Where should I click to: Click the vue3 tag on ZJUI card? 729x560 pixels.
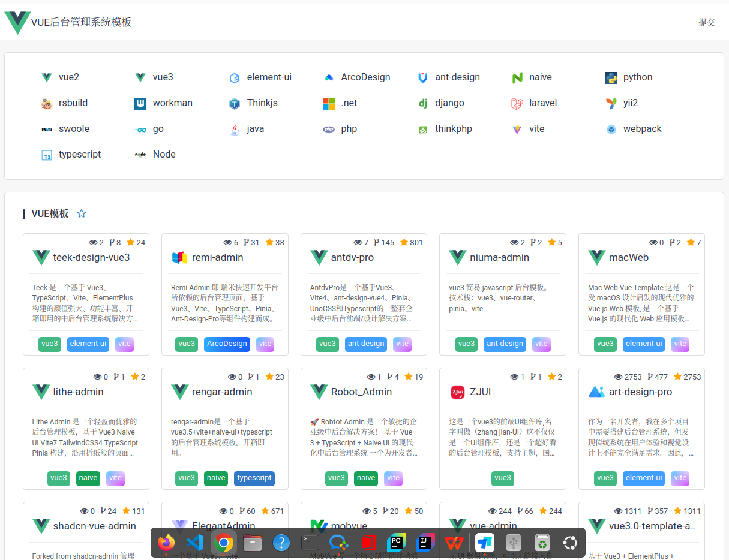pos(503,478)
